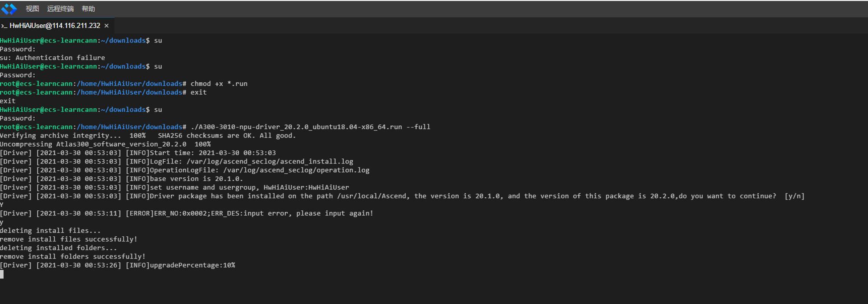868x304 pixels.
Task: Open the 远程终端 menu
Action: point(60,9)
